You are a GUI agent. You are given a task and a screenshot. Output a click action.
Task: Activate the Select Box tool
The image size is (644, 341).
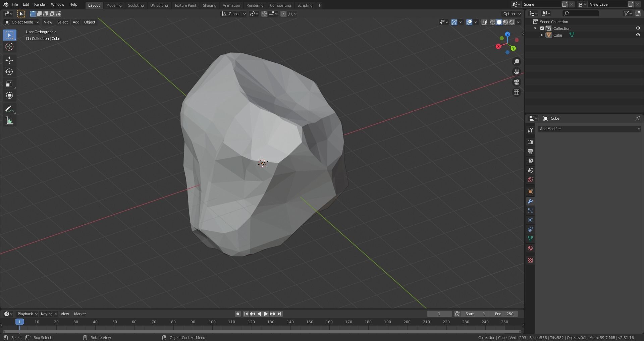9,35
